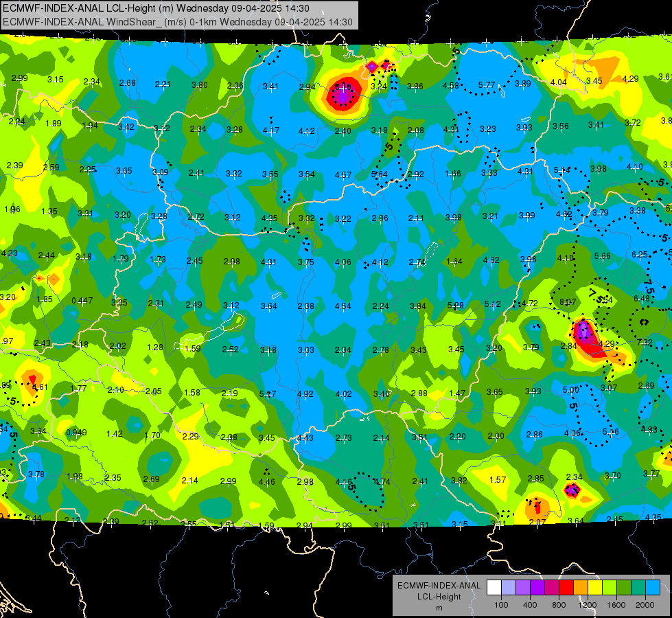Click the 7.5 contour label
672x618 pixels.
649,286
